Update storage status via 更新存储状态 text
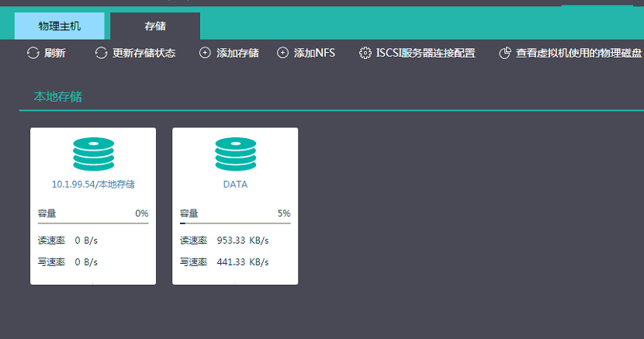 pyautogui.click(x=144, y=53)
